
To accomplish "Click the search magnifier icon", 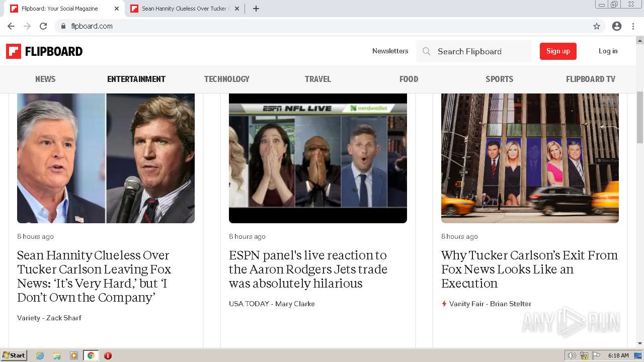I will click(x=426, y=51).
